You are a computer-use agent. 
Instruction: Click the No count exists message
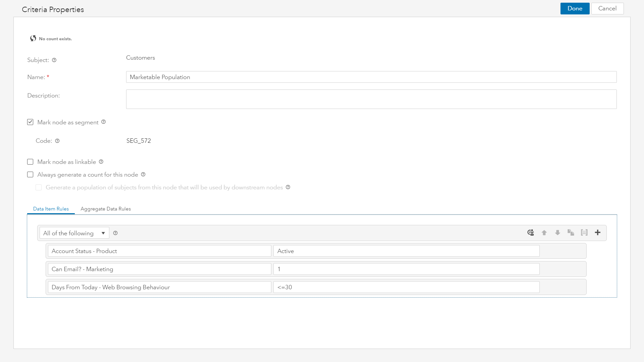coord(55,39)
